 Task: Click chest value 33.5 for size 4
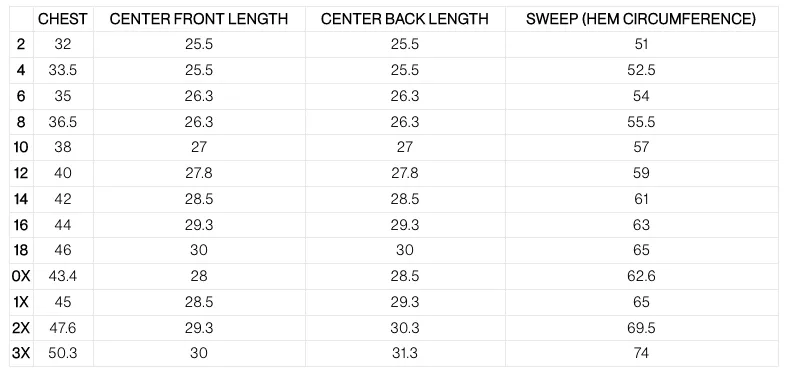(x=63, y=70)
